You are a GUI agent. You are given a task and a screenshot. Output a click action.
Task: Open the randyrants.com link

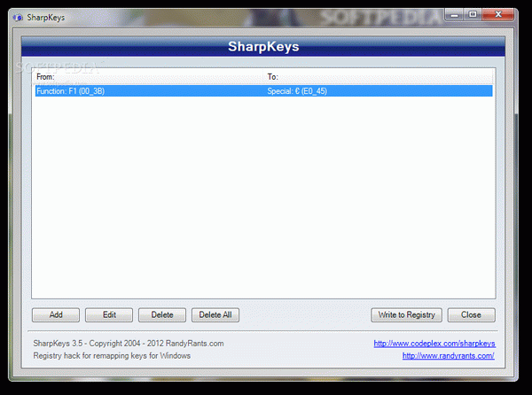tap(448, 356)
